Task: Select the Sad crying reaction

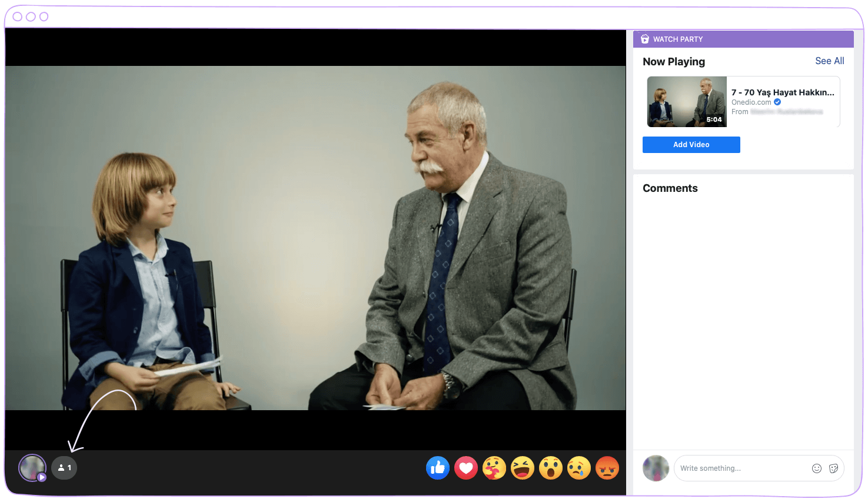Action: click(578, 467)
